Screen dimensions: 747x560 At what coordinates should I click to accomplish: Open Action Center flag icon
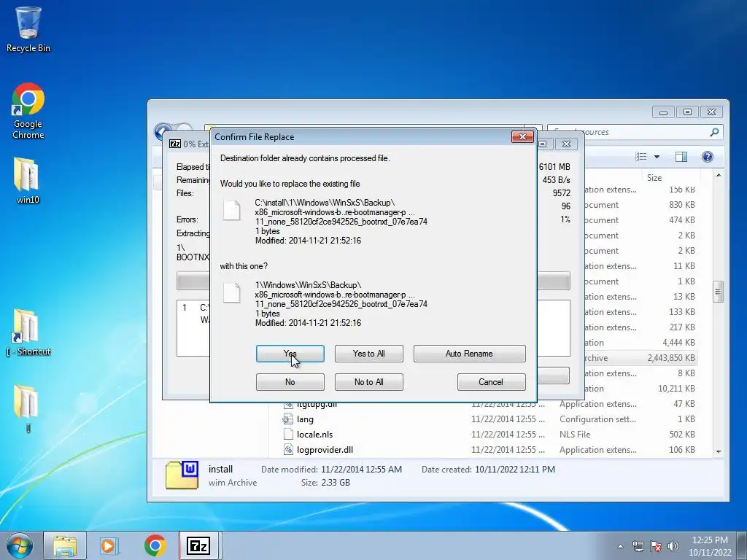(x=656, y=546)
